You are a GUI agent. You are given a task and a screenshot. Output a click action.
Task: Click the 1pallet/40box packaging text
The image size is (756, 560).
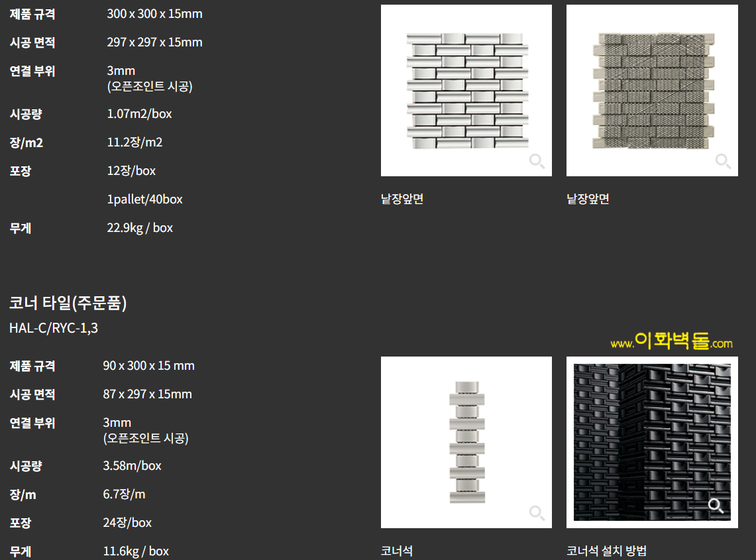pos(144,199)
